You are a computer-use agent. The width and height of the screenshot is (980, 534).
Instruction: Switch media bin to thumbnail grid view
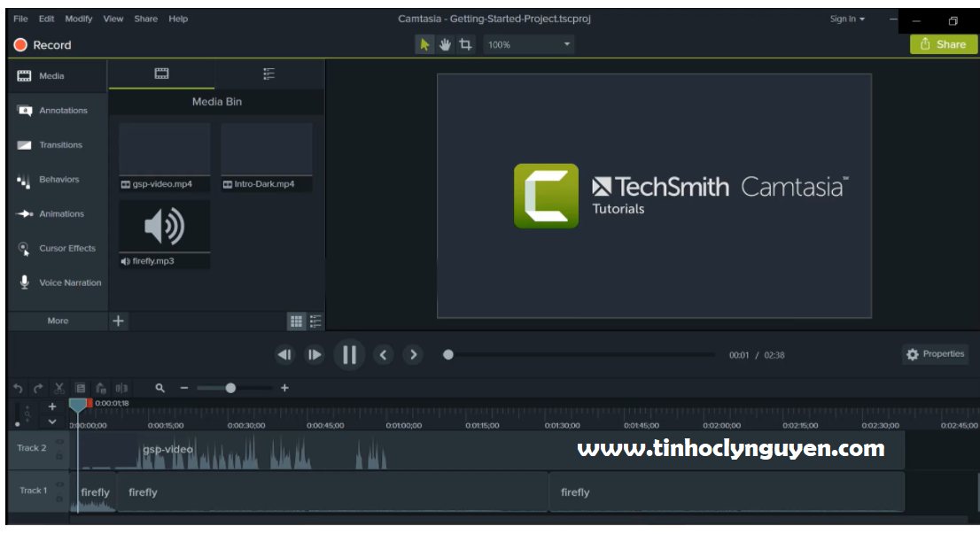(x=296, y=321)
